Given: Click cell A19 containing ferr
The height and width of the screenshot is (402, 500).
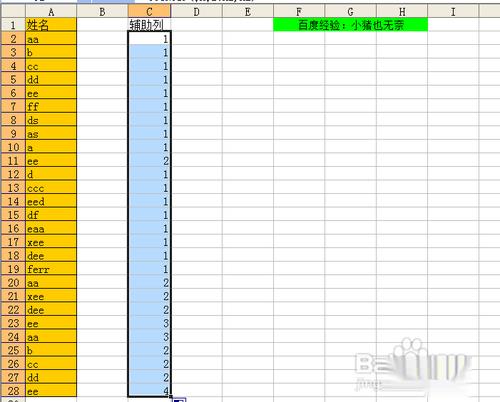Looking at the screenshot, I should tap(51, 269).
